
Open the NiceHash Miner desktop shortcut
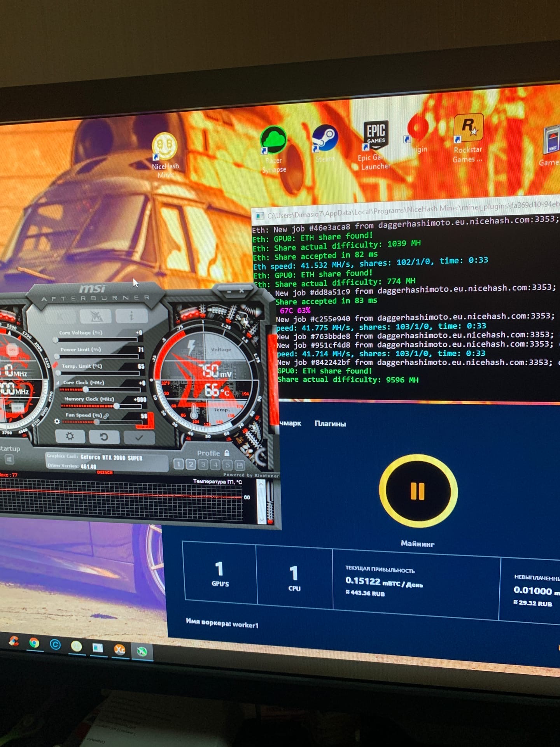point(165,154)
